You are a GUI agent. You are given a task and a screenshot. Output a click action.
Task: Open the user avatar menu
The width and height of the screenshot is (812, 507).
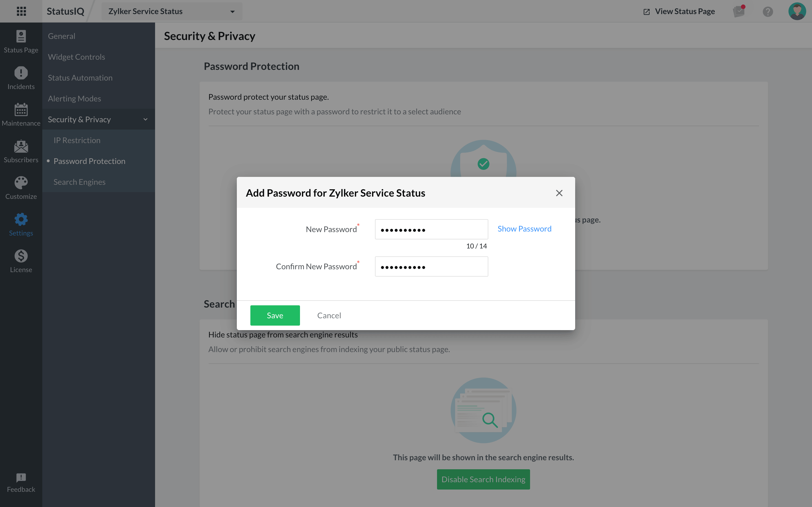[x=798, y=11]
